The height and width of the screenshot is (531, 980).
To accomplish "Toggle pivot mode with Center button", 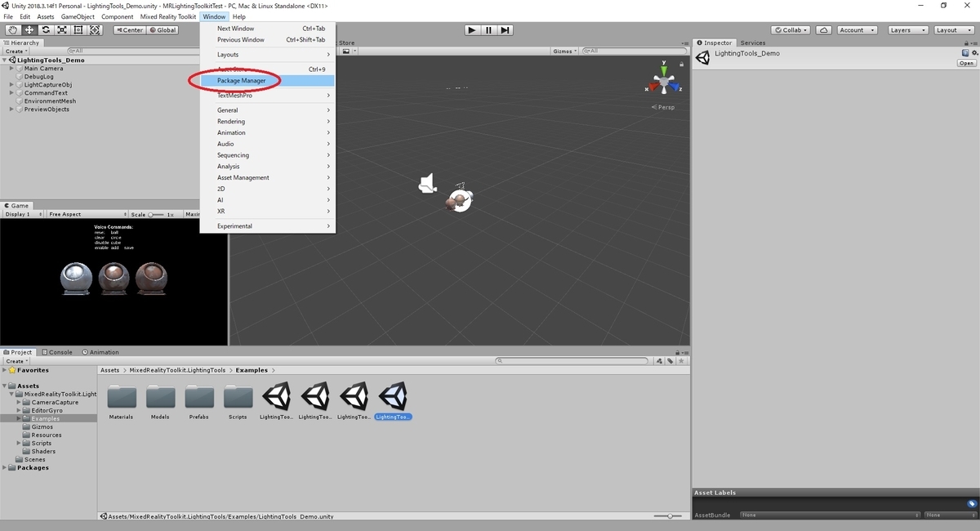I will pos(129,30).
